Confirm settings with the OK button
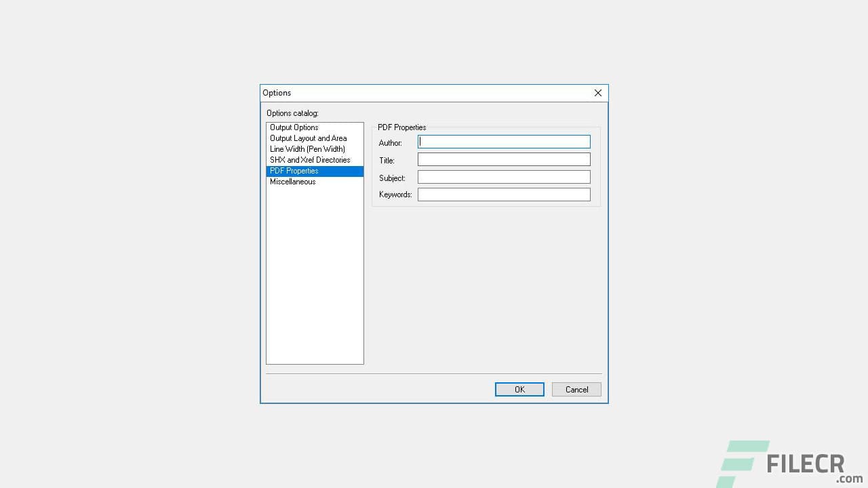868x488 pixels. click(x=519, y=389)
